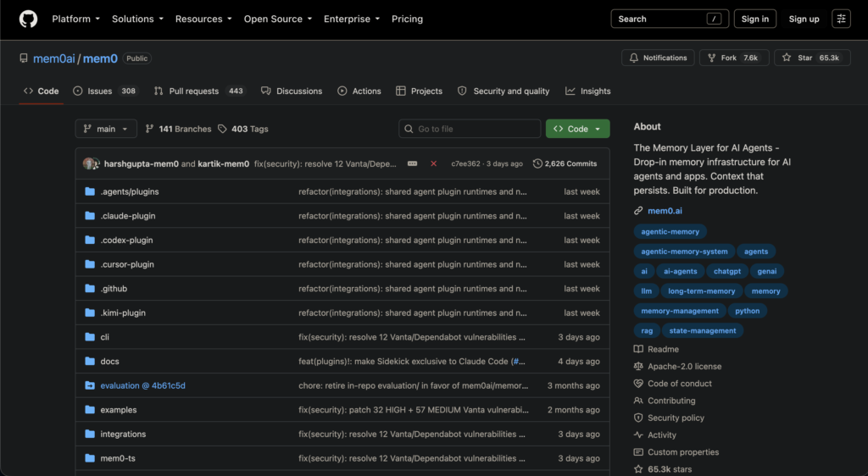Open the Solutions dropdown menu

point(137,19)
